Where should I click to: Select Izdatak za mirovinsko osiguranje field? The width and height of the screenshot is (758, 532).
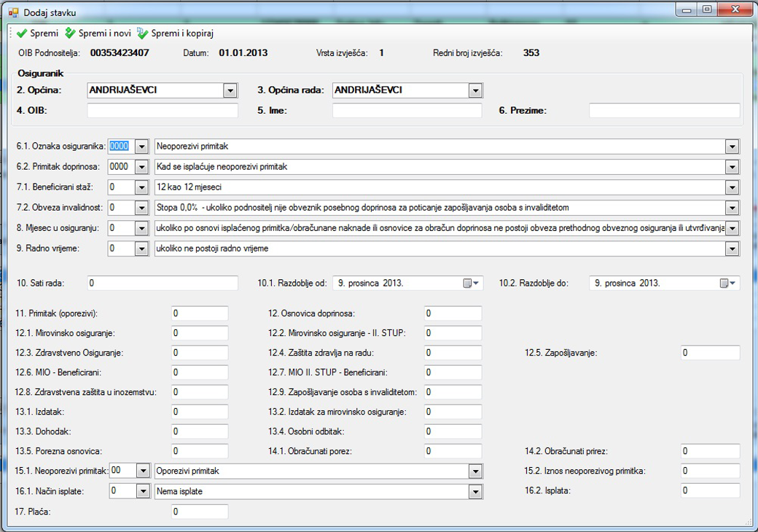[x=453, y=412]
